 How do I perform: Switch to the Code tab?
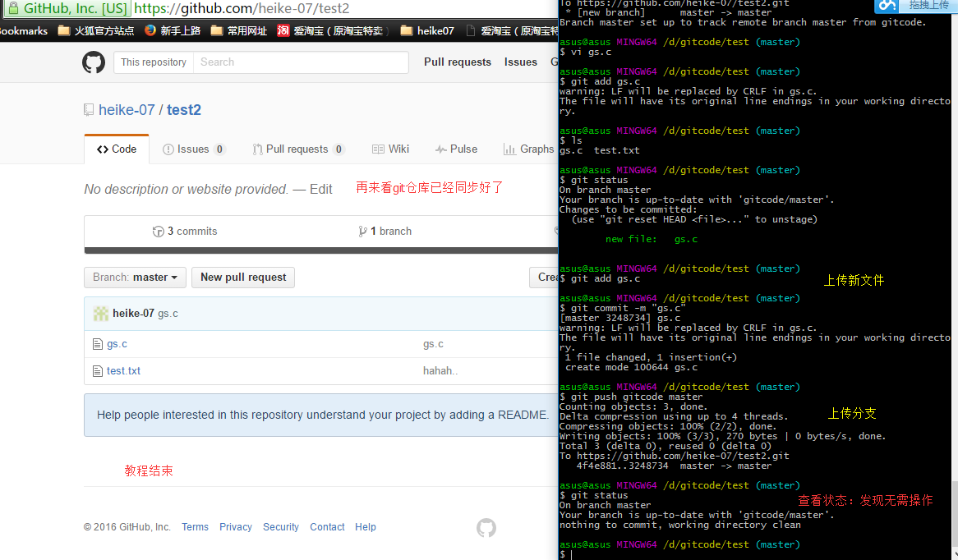pos(117,149)
